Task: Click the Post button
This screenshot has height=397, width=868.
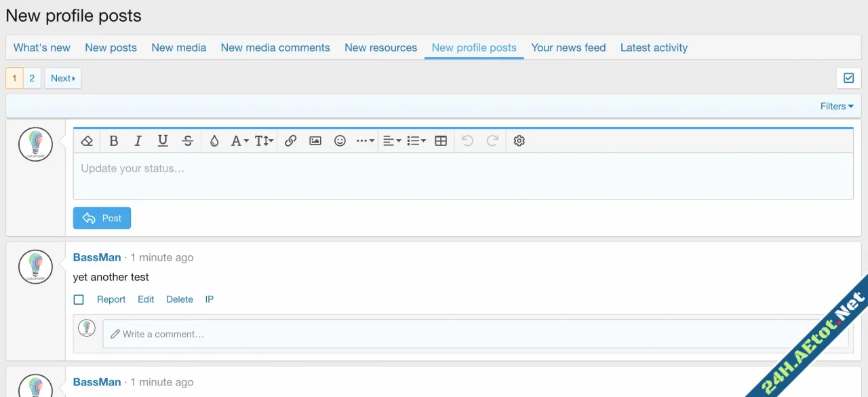Action: 102,218
